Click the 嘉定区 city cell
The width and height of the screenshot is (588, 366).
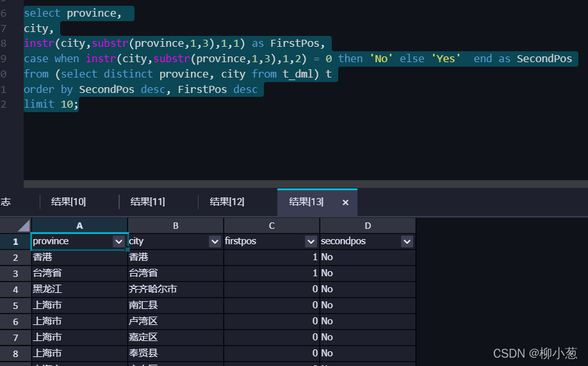176,337
